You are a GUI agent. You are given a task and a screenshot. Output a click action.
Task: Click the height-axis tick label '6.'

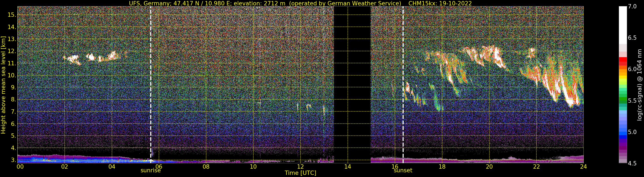tap(13, 124)
